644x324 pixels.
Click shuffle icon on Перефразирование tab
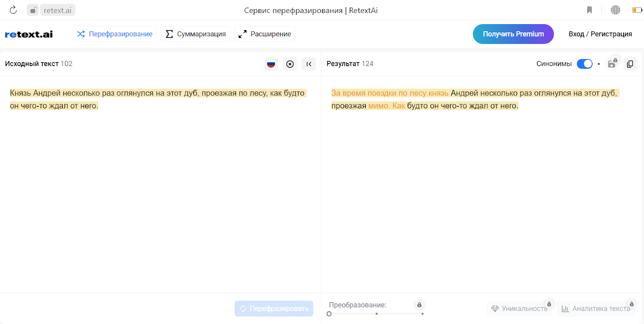(81, 34)
